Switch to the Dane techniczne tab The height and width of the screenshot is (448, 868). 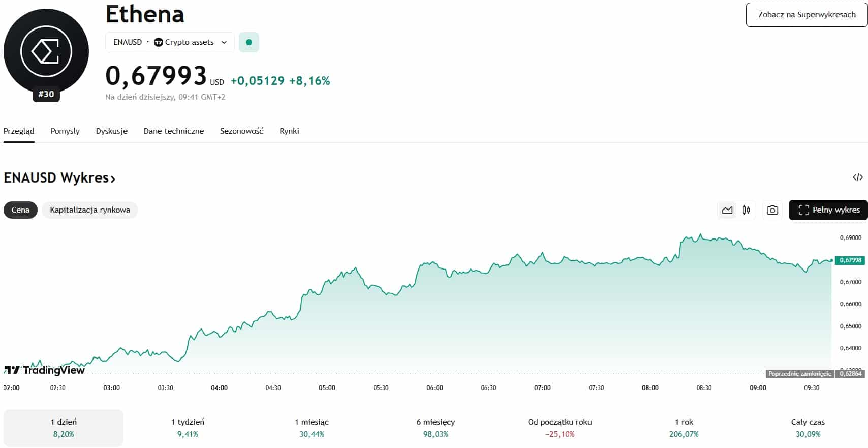(174, 131)
